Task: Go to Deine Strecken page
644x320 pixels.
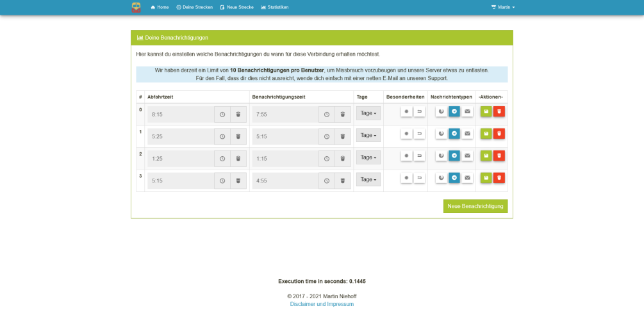Action: pos(194,7)
